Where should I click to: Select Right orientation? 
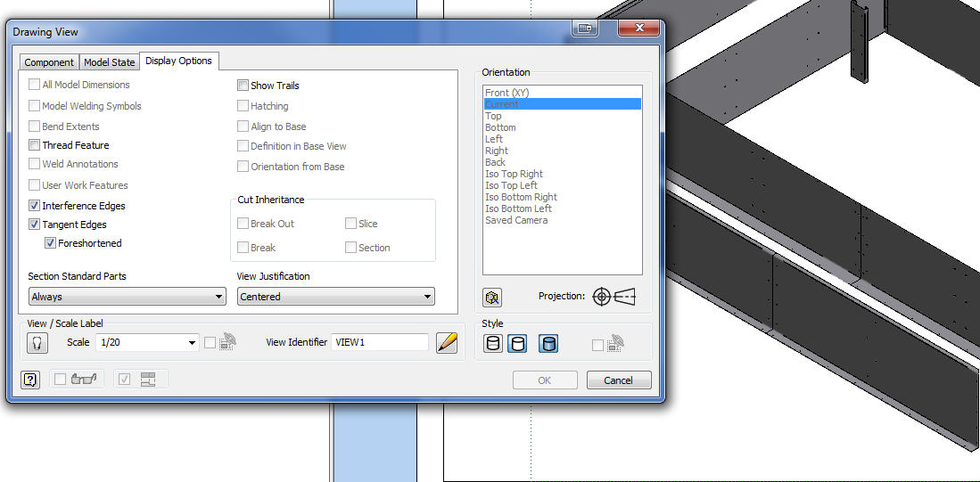pos(563,151)
